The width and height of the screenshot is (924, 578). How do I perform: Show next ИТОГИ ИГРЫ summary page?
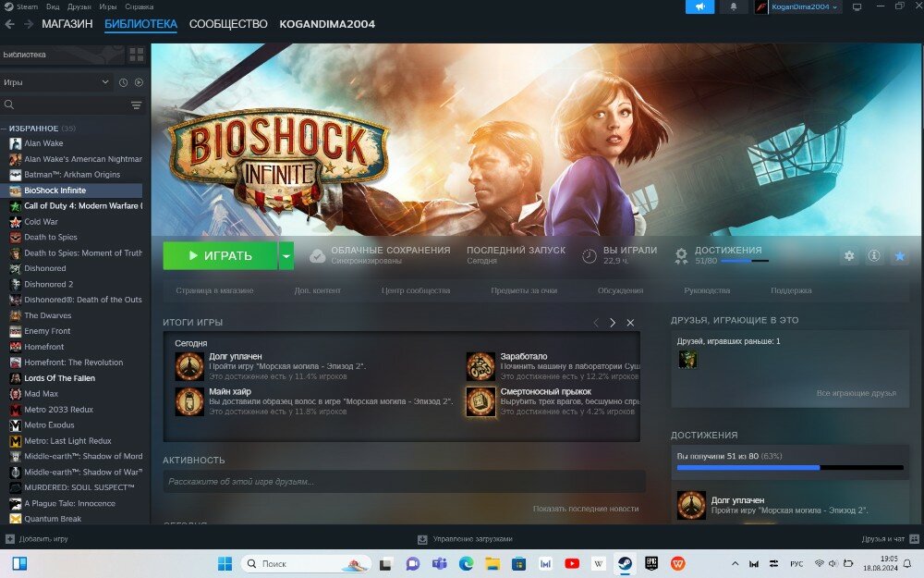[x=613, y=323]
